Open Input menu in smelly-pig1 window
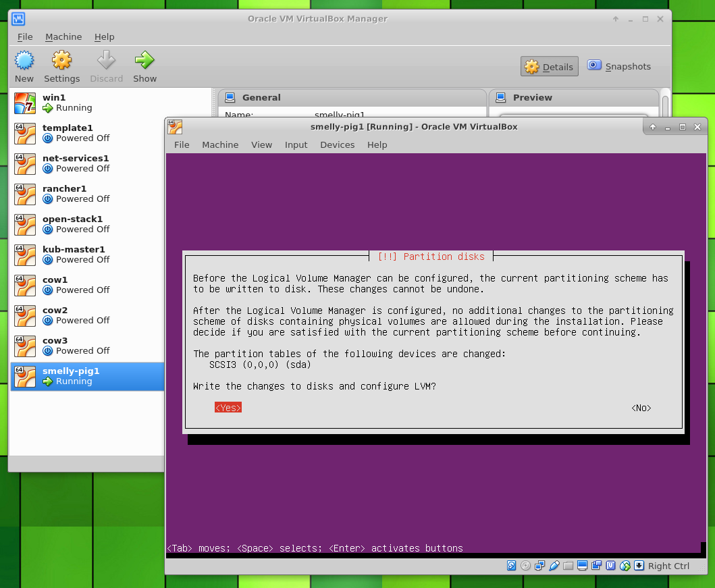715x588 pixels. [296, 145]
